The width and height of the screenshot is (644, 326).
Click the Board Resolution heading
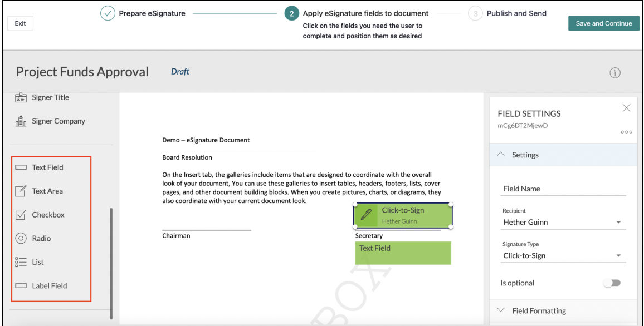(x=187, y=157)
